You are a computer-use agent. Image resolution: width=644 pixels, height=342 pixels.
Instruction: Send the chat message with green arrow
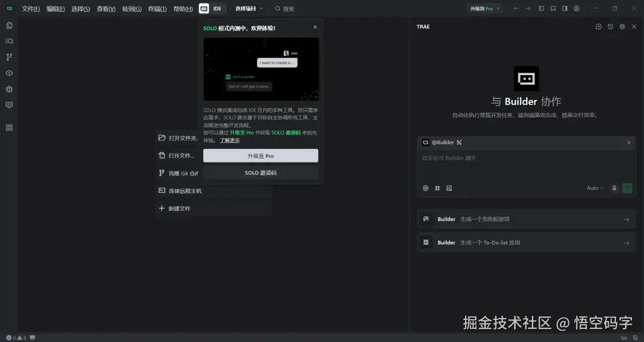[x=627, y=188]
